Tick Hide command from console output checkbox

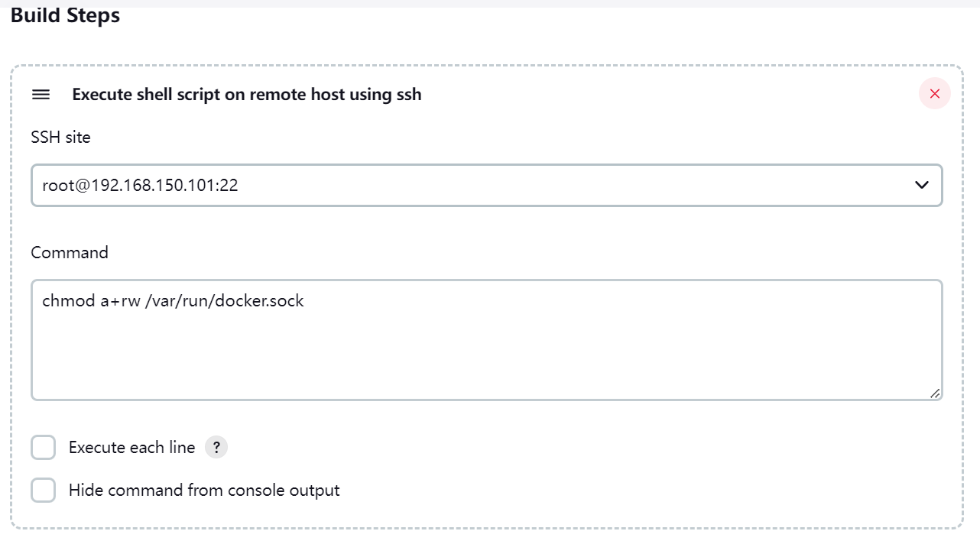click(x=44, y=491)
